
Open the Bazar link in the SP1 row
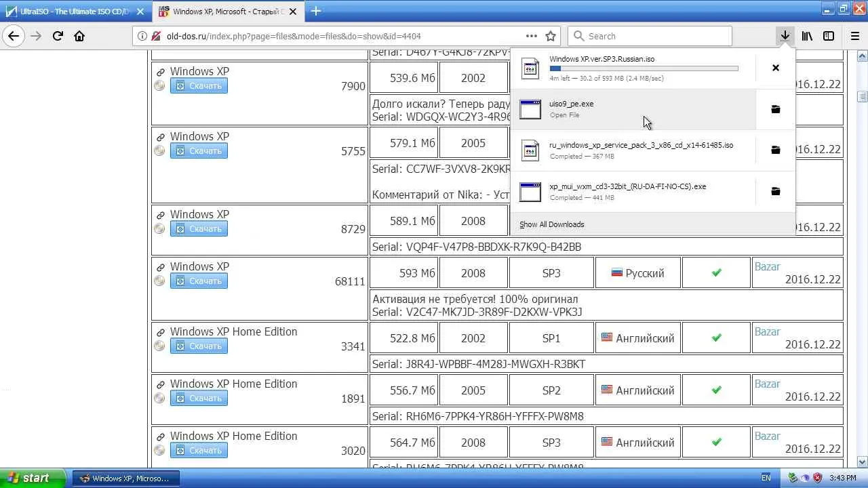pos(767,332)
